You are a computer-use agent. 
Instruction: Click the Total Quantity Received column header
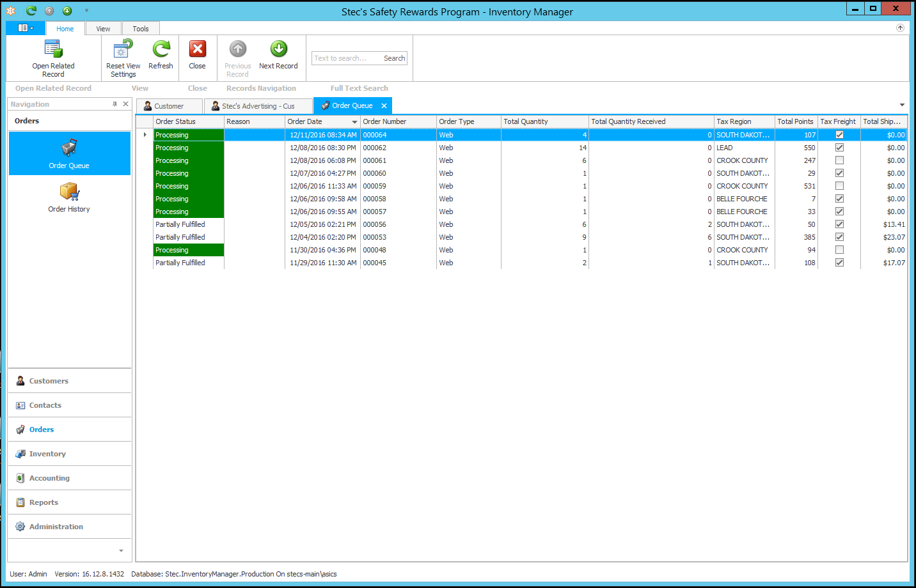pyautogui.click(x=651, y=121)
